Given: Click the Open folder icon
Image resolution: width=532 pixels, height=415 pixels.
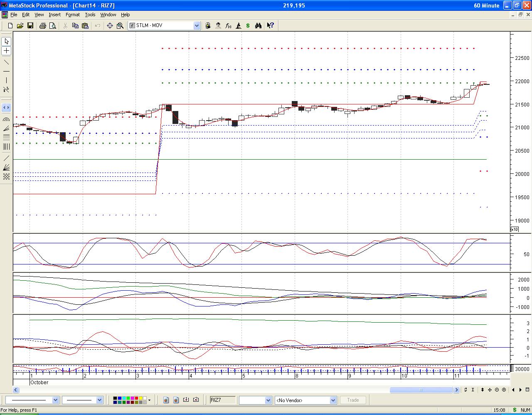Looking at the screenshot, I should coord(20,25).
